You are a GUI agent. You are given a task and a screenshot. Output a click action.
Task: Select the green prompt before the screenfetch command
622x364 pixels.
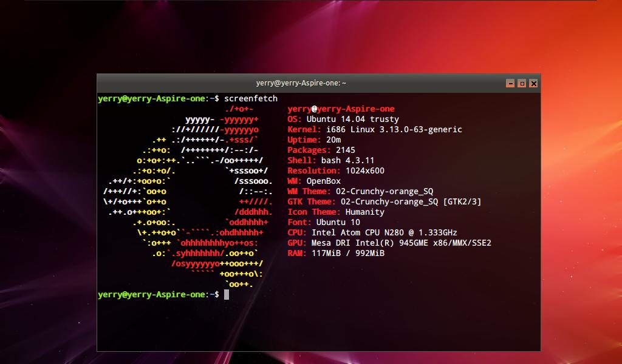pyautogui.click(x=159, y=99)
